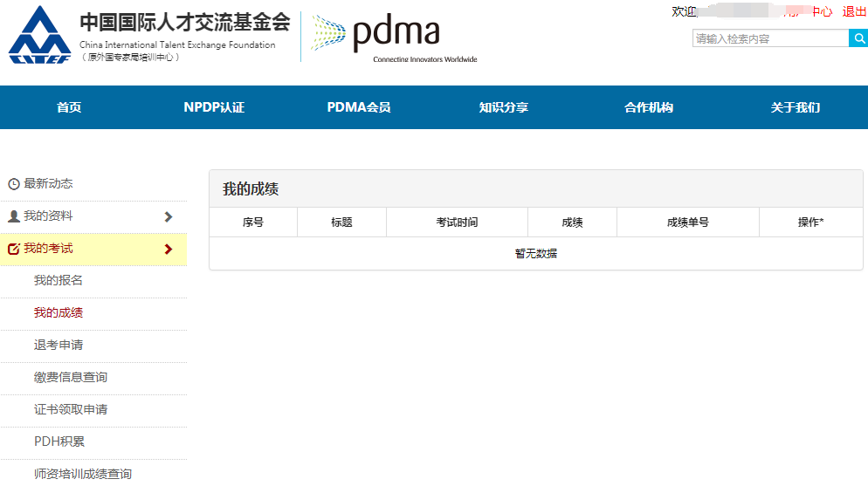The width and height of the screenshot is (868, 486).
Task: Expand 我的资料 using its chevron arrow
Action: [x=169, y=216]
